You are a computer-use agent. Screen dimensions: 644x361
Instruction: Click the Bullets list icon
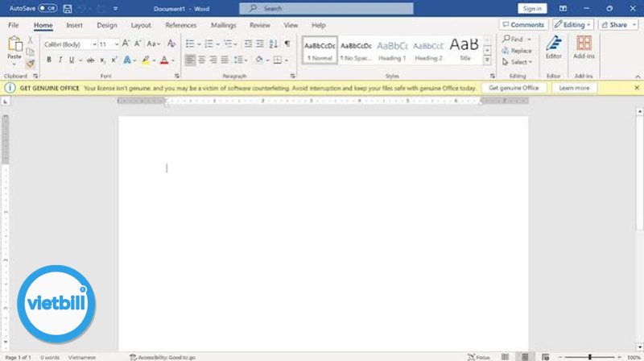190,44
